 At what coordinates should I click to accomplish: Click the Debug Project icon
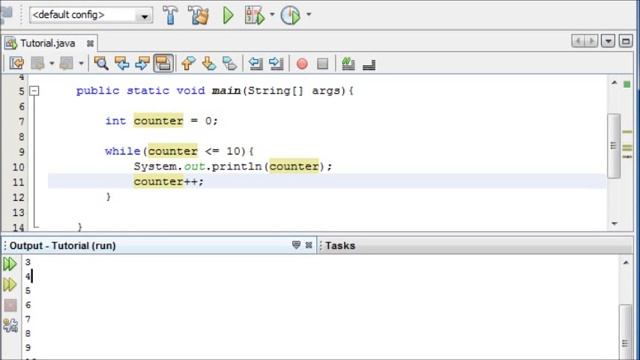pos(255,16)
